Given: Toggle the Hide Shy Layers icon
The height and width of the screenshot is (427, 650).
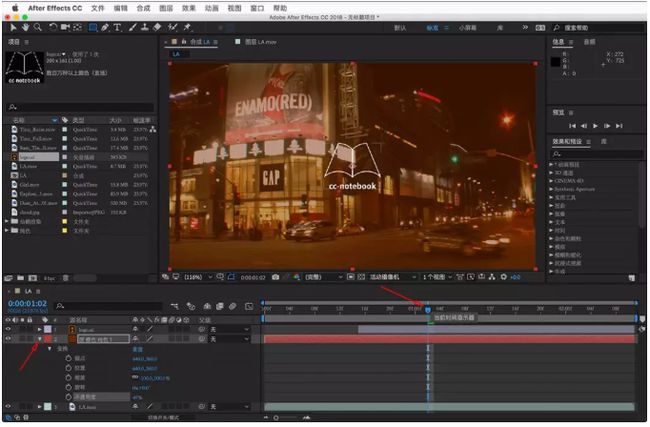Looking at the screenshot, I should click(x=207, y=307).
